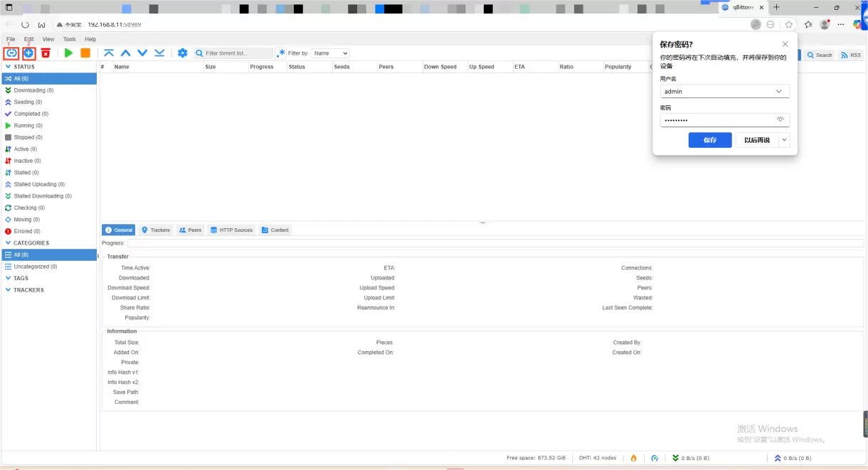The width and height of the screenshot is (868, 470).
Task: Move torrent to bottom of queue
Action: 159,53
